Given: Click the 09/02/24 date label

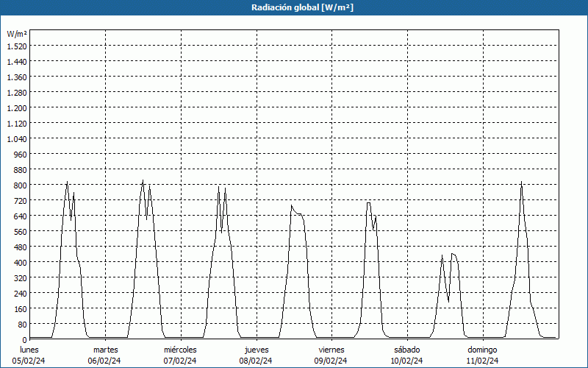Looking at the screenshot, I should (331, 361).
